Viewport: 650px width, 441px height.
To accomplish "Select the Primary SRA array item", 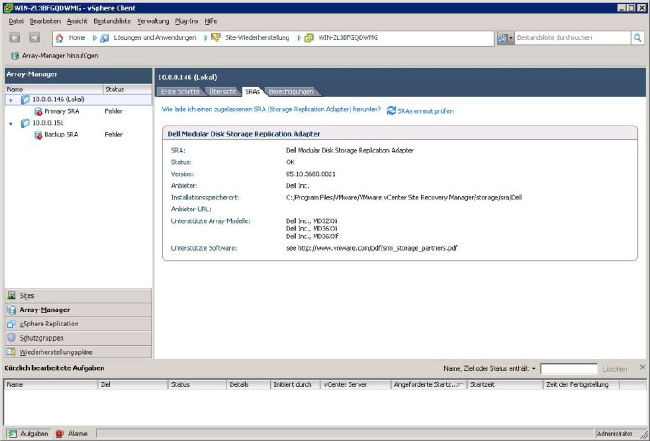I will [60, 111].
